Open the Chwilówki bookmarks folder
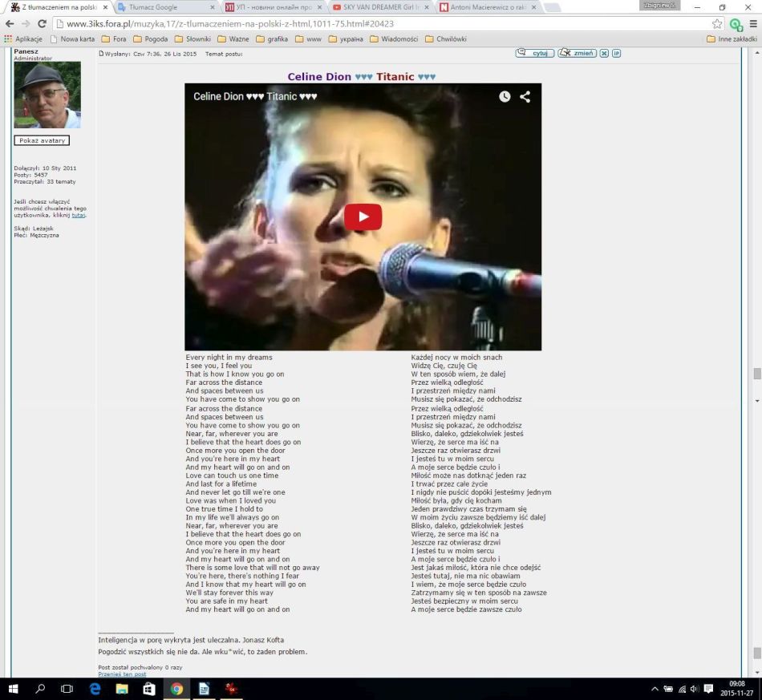The width and height of the screenshot is (762, 700). coord(446,38)
